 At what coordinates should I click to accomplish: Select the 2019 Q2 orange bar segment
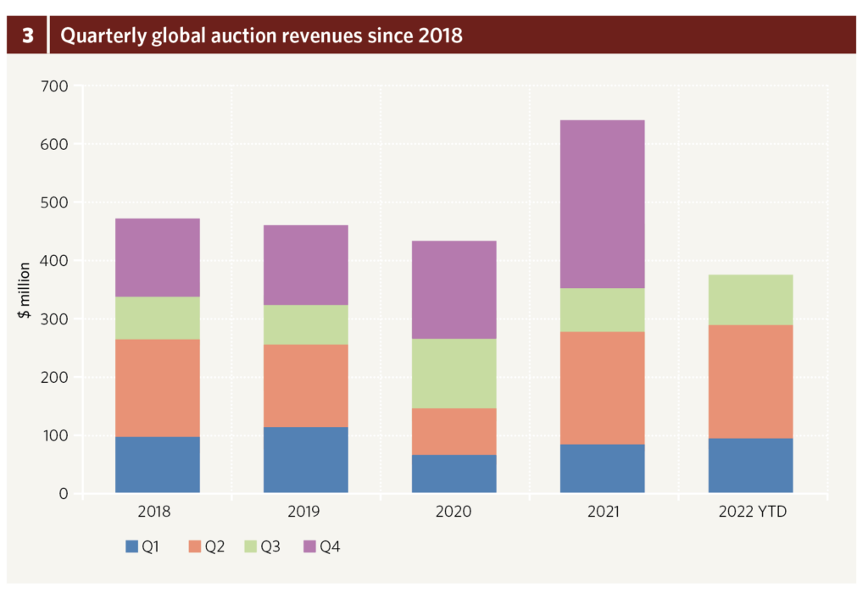tap(305, 385)
